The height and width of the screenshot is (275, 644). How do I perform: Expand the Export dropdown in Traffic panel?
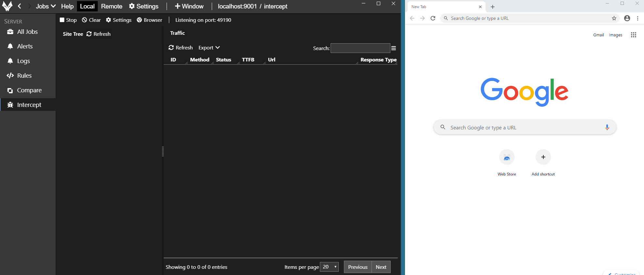click(209, 48)
